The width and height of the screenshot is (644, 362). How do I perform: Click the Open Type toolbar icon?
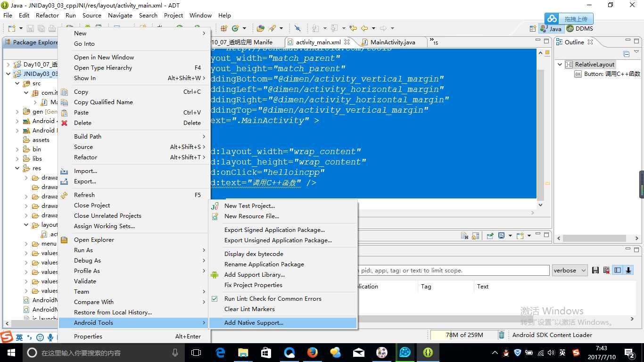click(260, 28)
